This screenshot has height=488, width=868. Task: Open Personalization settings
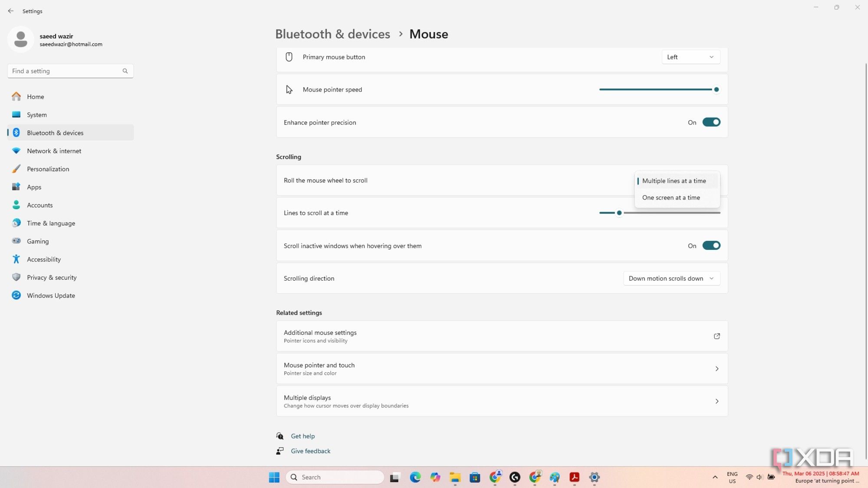pos(70,169)
